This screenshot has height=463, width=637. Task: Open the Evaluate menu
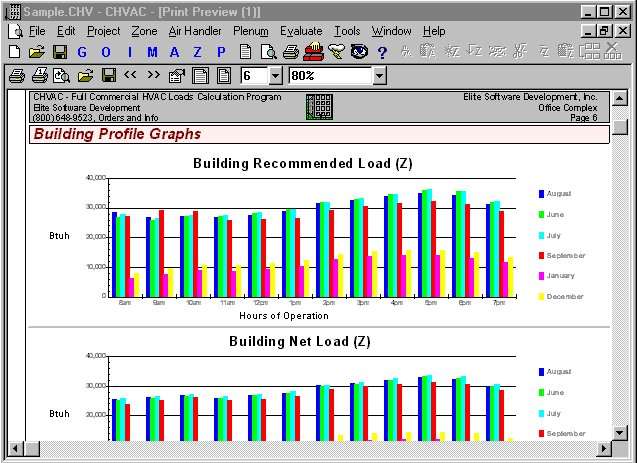click(301, 31)
